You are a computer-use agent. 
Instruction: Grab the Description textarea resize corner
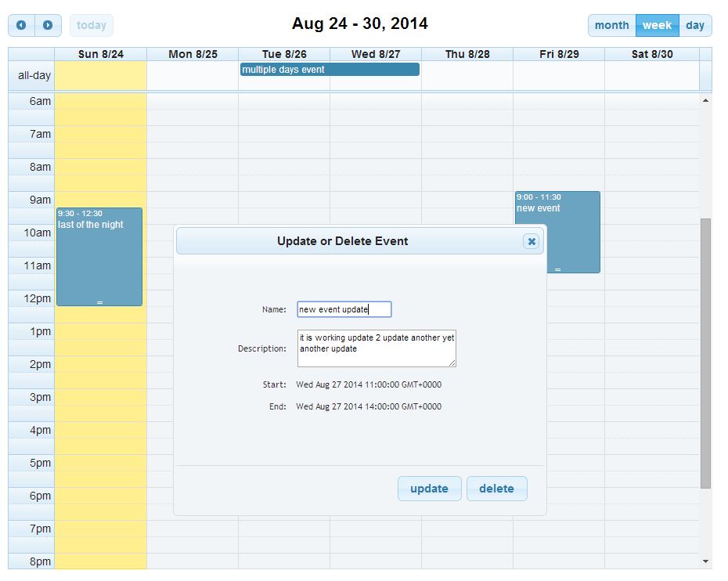pos(452,363)
